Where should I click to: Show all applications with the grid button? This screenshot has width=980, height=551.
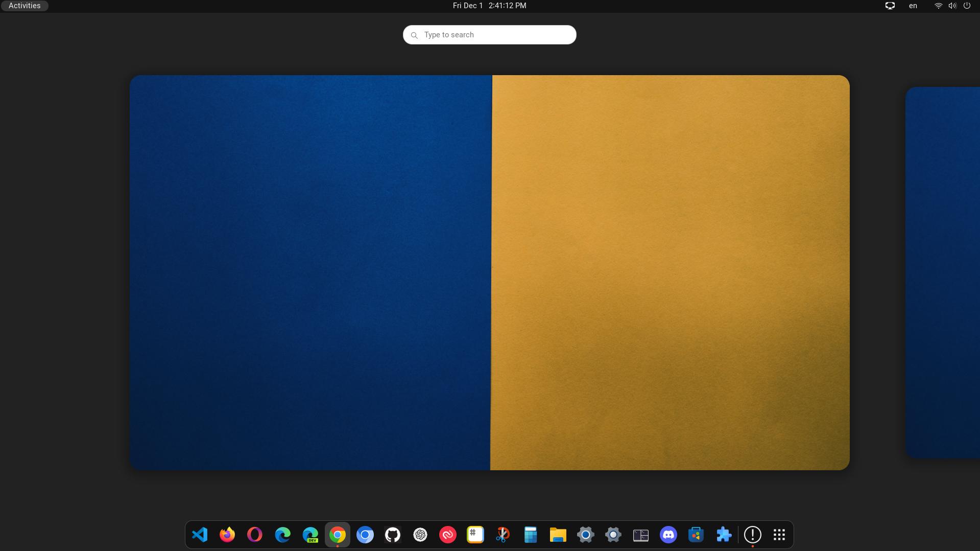coord(779,535)
